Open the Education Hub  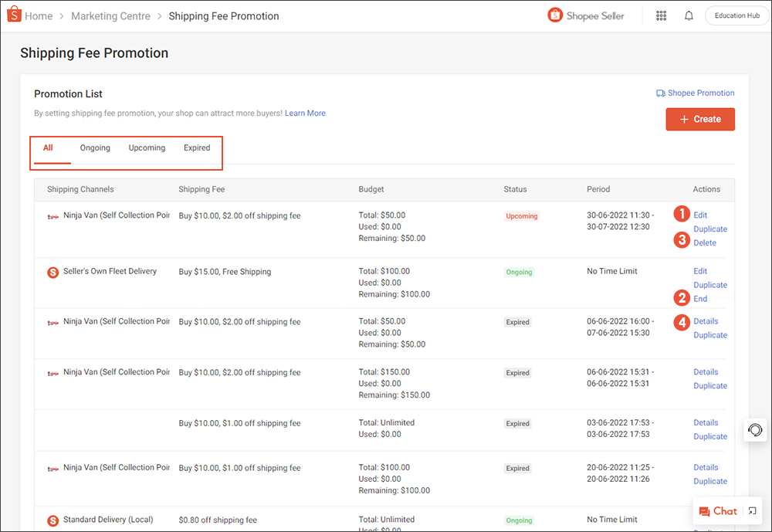click(x=736, y=15)
